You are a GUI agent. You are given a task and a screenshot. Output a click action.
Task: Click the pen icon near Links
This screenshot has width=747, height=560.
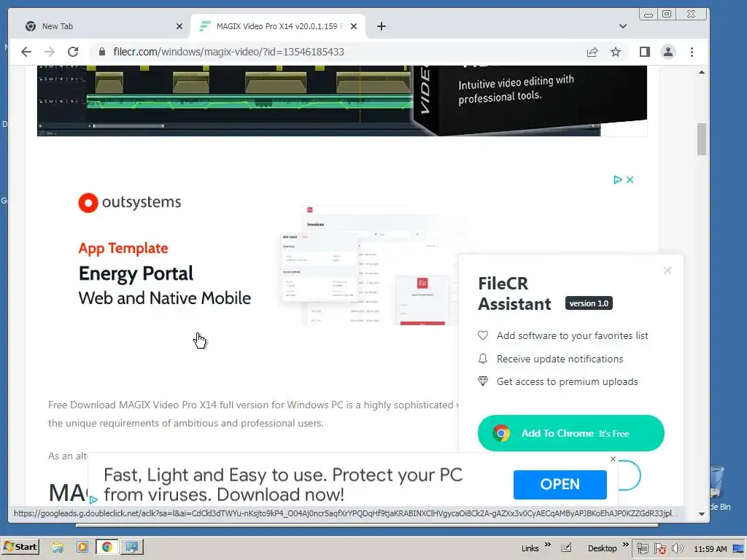click(x=566, y=548)
